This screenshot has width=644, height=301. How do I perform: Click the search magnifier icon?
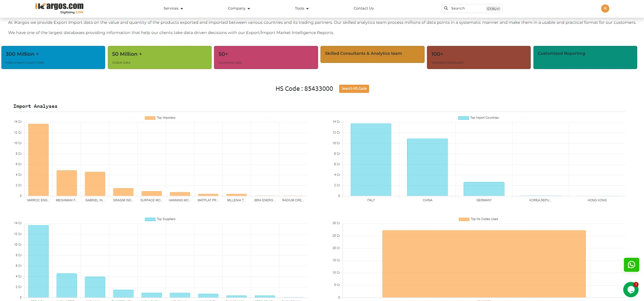[446, 8]
